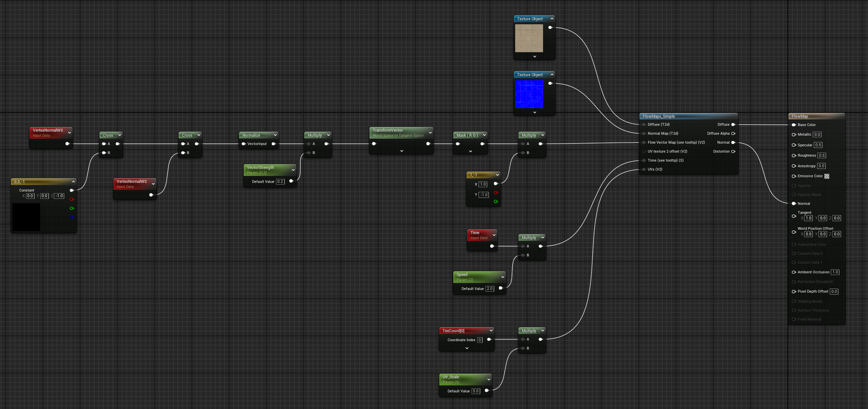The width and height of the screenshot is (868, 409).
Task: Click the green G output pin on 0,0,-1 constant
Action: click(x=72, y=208)
